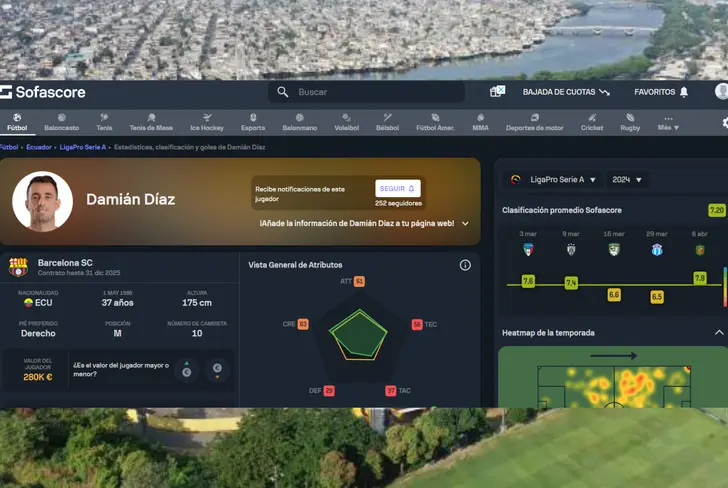Select the 29 mar match team crest
The height and width of the screenshot is (488, 728).
click(x=657, y=249)
